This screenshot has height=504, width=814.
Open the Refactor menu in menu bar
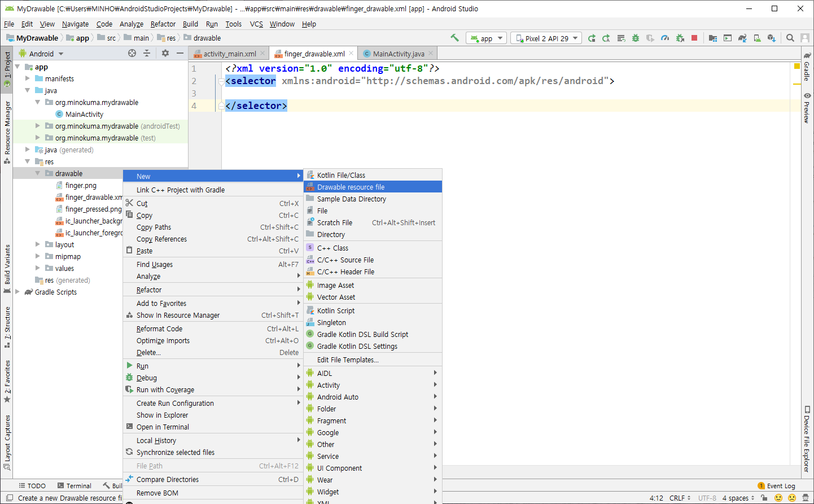(x=163, y=24)
